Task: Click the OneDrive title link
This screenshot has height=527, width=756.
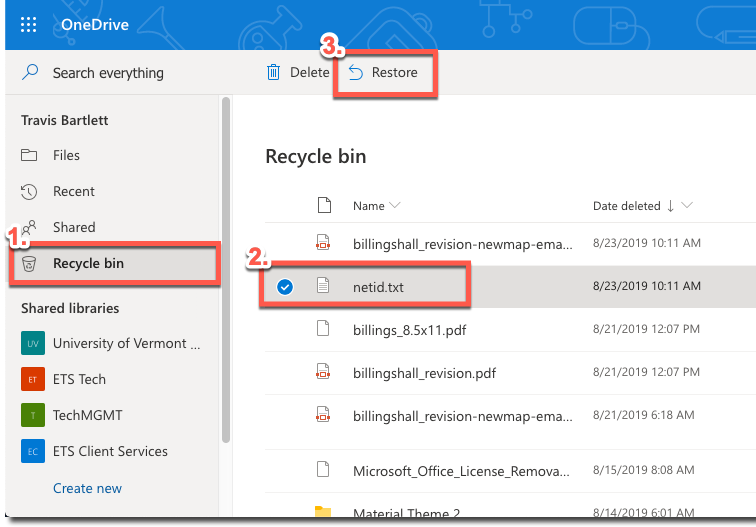Action: 95,25
